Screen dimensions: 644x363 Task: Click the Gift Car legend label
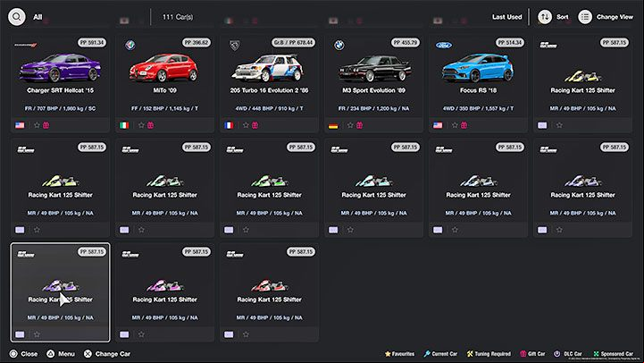(x=537, y=353)
